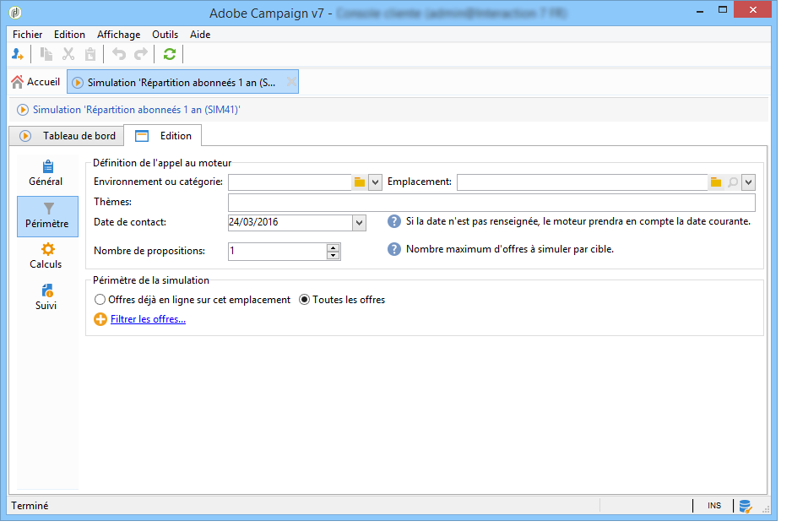This screenshot has width=792, height=532.
Task: Open the Calculs gear section
Action: [46, 256]
